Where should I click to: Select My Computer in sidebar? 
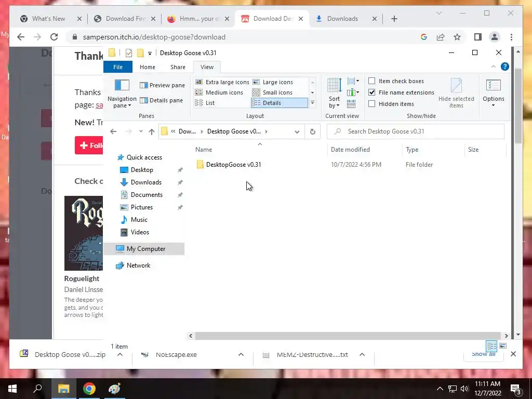(144, 249)
